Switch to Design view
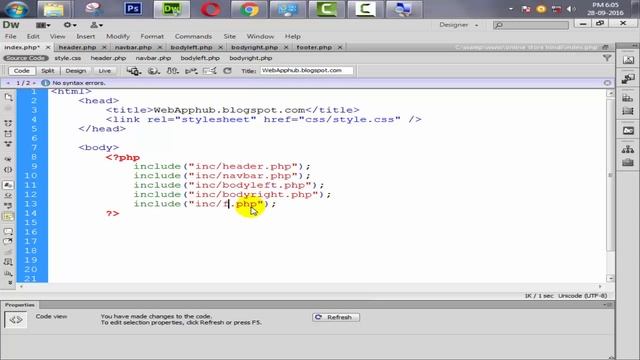This screenshot has width=640, height=360. click(x=76, y=71)
